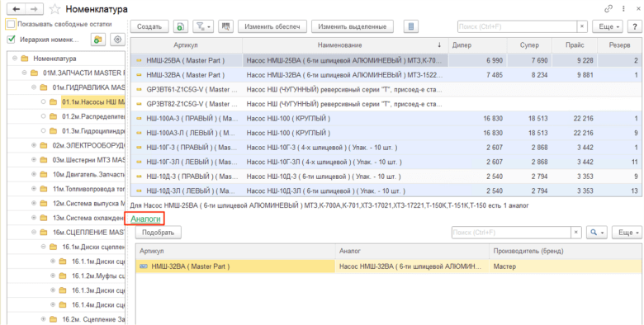Click the hierarchy folder icon button
Viewport: 644px width, 325px height.
97,40
